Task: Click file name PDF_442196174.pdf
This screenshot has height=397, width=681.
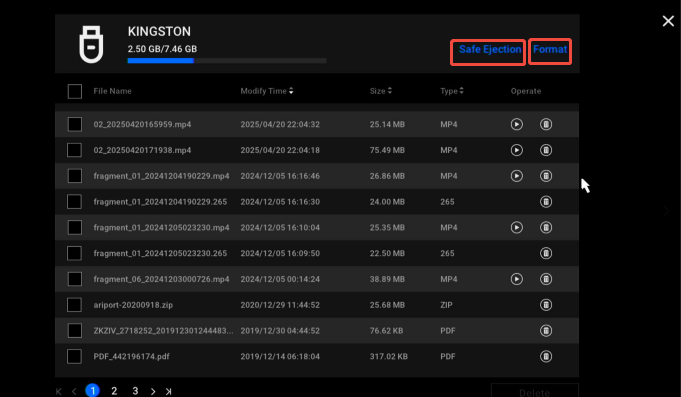Action: click(x=131, y=357)
